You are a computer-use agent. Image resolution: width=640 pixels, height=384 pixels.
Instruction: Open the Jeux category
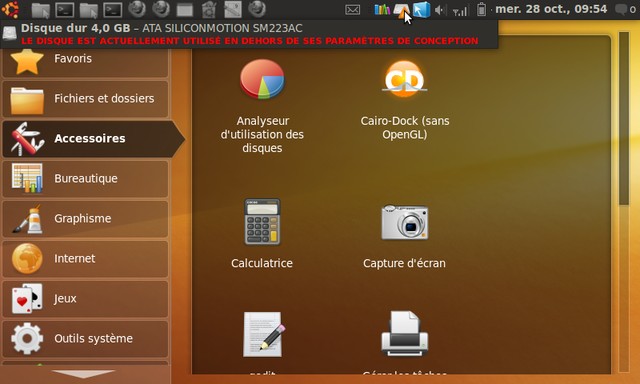85,299
